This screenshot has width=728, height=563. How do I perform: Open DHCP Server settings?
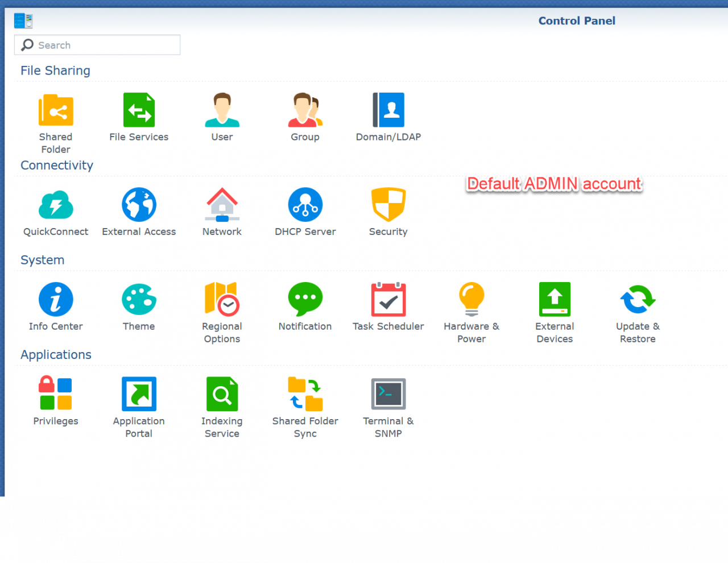point(305,205)
